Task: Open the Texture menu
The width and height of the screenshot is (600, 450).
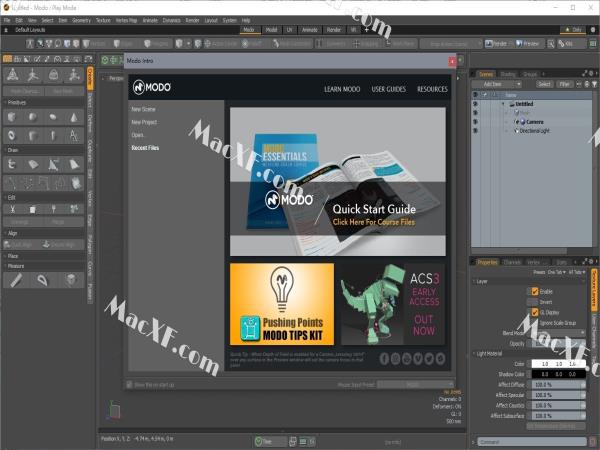Action: [x=103, y=20]
